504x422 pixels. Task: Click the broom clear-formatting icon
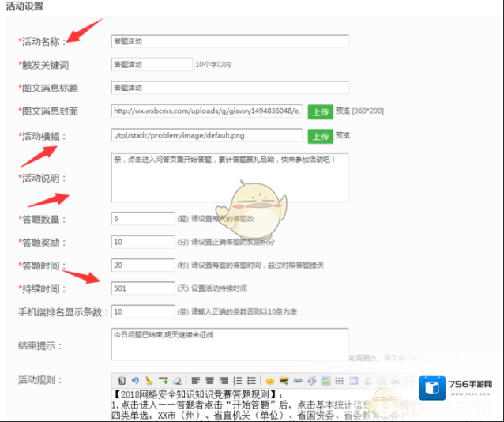coord(149,380)
